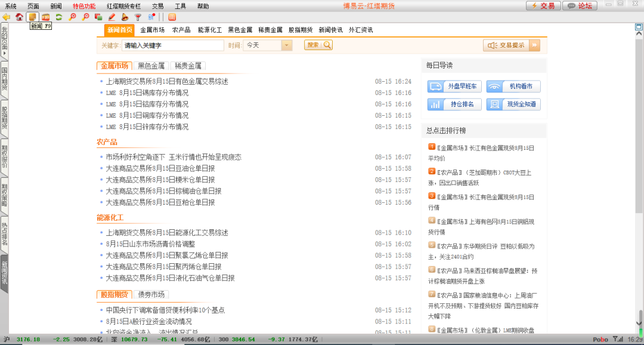The width and height of the screenshot is (644, 345).
Task: Open the 持仓排名 bar chart button
Action: click(x=454, y=104)
